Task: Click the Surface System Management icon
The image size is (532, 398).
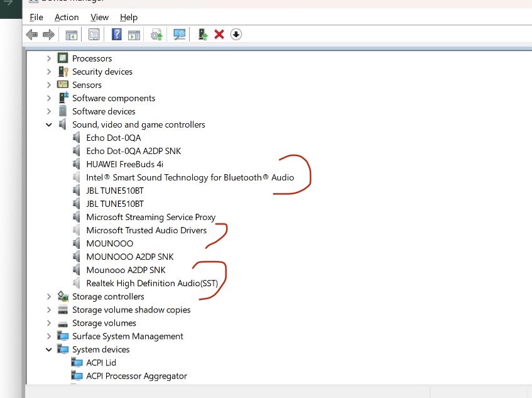Action: [x=63, y=336]
